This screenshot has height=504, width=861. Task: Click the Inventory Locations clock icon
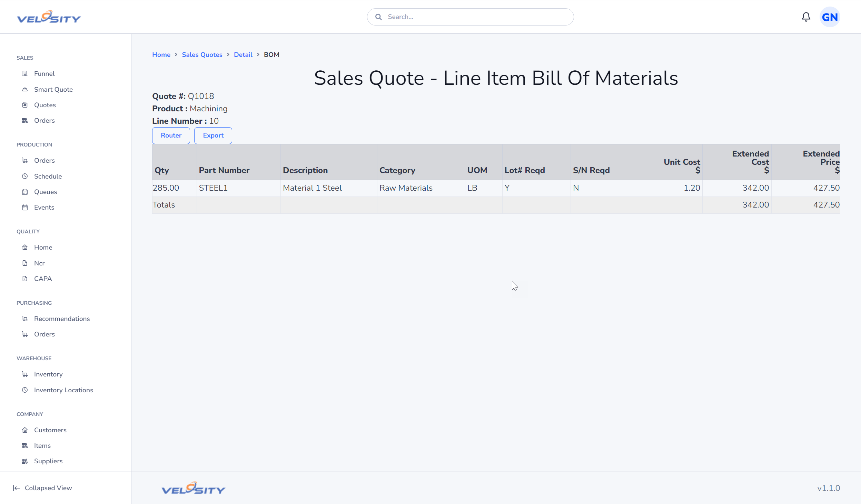tap(25, 390)
